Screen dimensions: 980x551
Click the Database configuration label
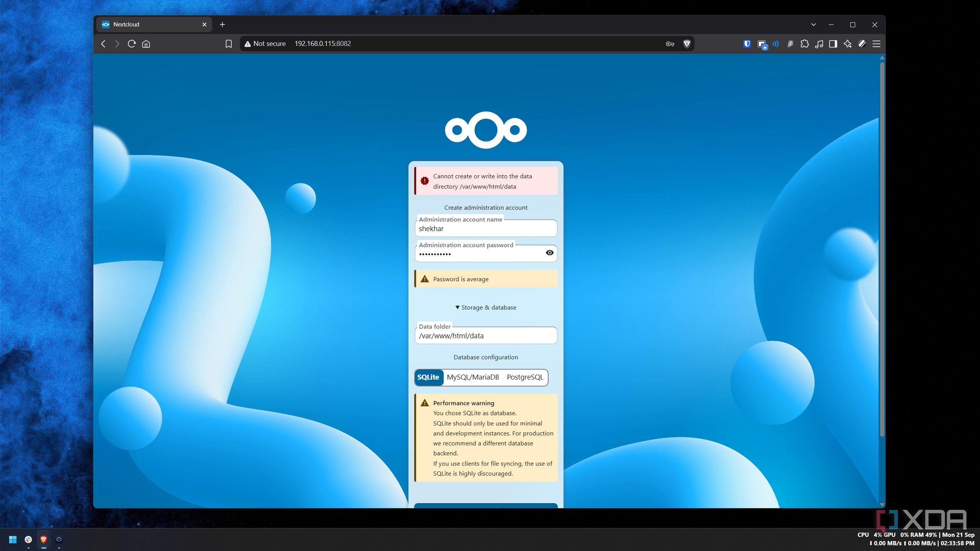pyautogui.click(x=486, y=357)
